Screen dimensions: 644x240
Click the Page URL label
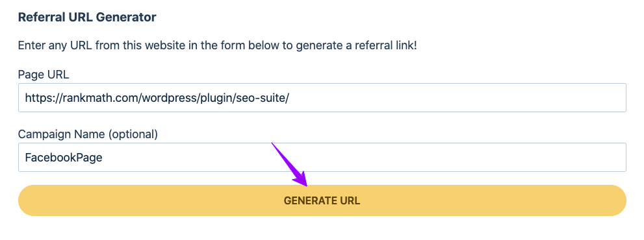click(44, 74)
